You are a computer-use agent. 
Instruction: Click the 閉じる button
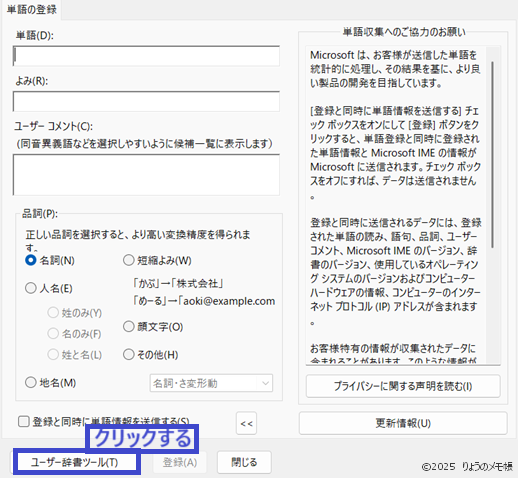(244, 462)
